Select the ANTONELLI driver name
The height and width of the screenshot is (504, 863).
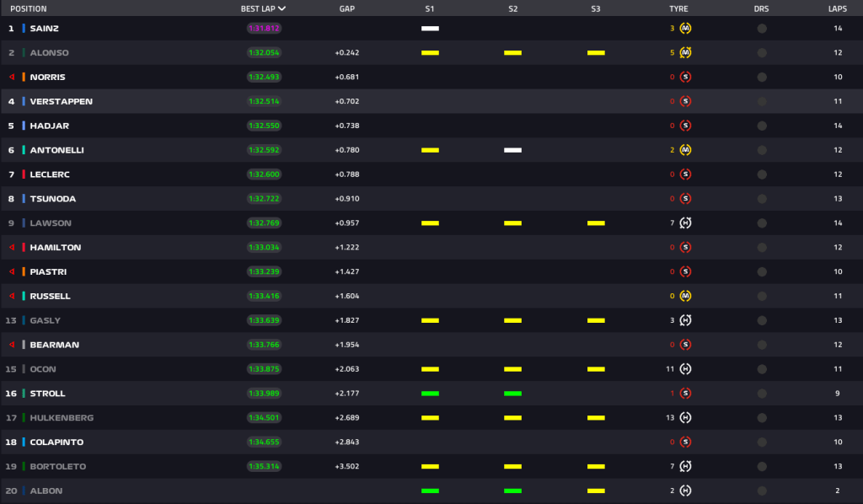point(56,150)
